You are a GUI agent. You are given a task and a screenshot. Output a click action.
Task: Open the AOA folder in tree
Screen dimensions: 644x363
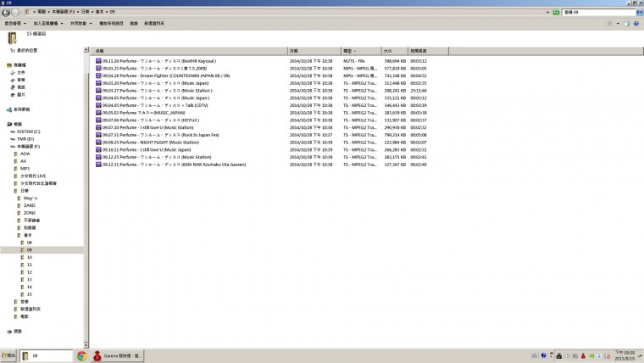coord(25,154)
